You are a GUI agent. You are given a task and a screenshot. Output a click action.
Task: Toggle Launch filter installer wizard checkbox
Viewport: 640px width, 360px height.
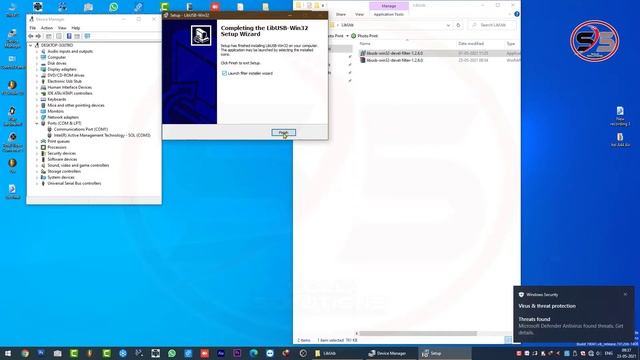pos(224,73)
